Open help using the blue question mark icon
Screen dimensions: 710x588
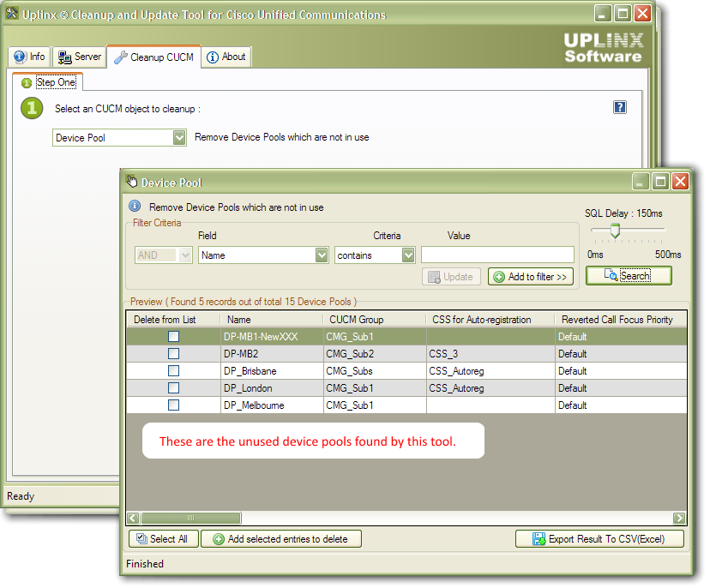(x=620, y=106)
